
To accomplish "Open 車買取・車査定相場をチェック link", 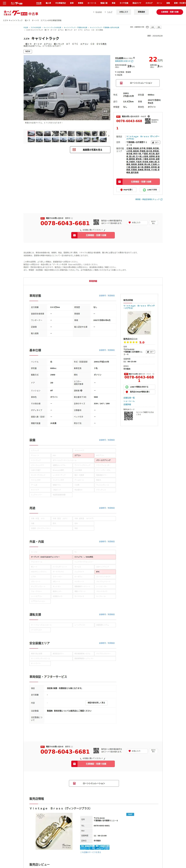I will pos(149,199).
